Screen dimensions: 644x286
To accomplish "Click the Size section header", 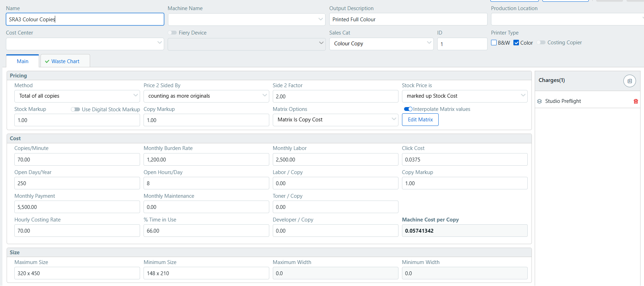I will tap(269, 253).
